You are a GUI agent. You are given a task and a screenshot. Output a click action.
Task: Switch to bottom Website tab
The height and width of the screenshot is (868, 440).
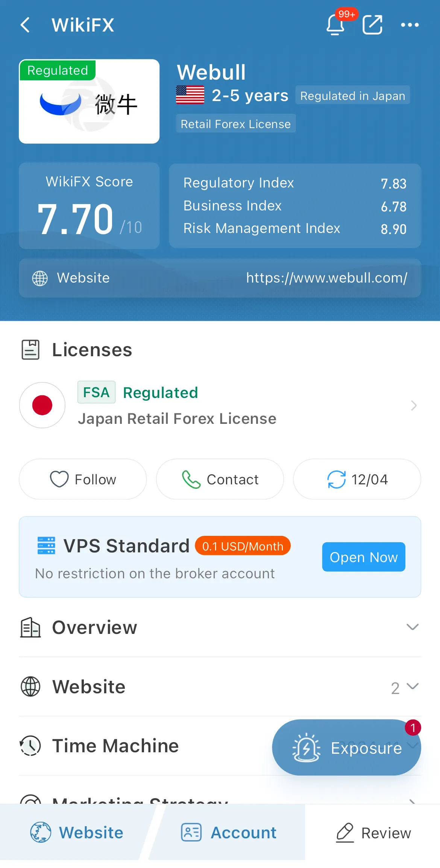coord(77,832)
